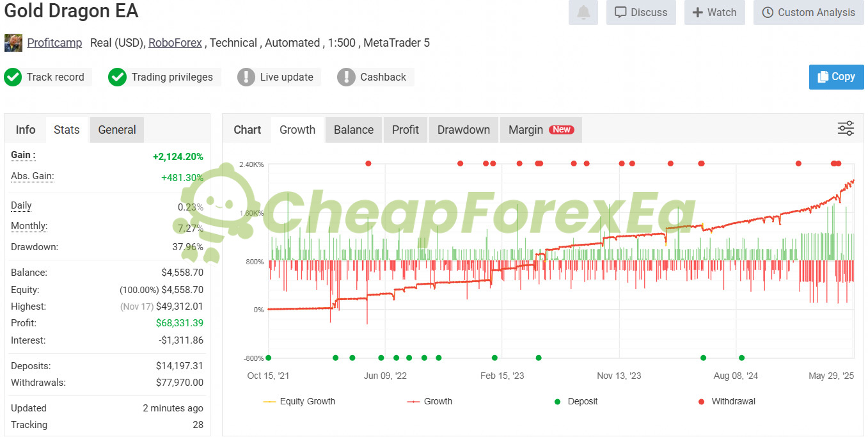The height and width of the screenshot is (437, 868).
Task: Toggle Equity Growth legend series
Action: [299, 401]
